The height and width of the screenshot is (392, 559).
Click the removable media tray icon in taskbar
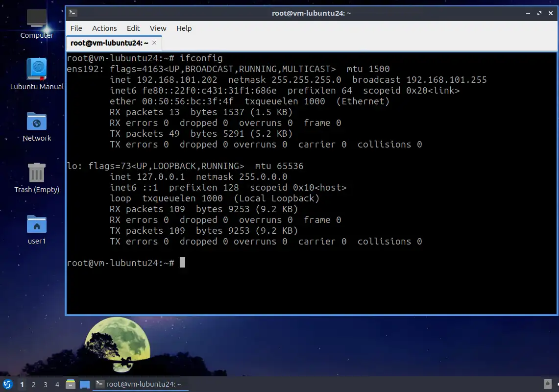(548, 384)
